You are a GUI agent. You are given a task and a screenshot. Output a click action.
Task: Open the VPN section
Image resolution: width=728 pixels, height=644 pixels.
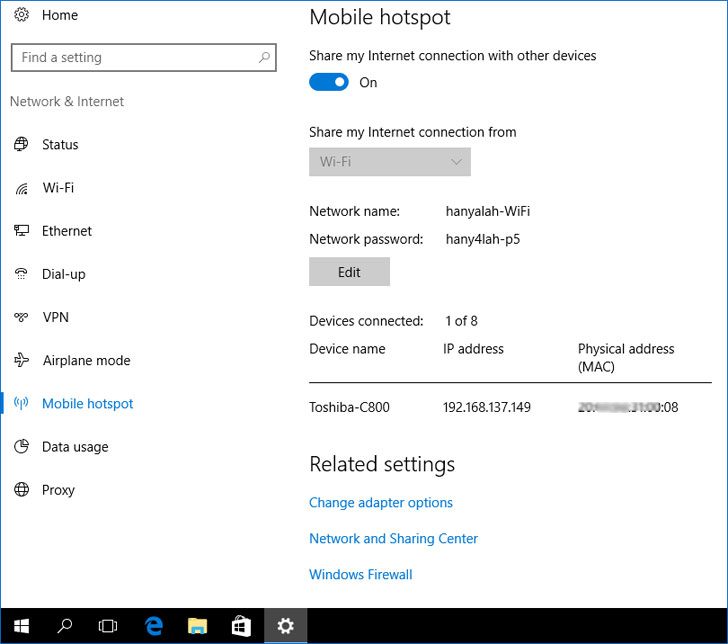[56, 317]
